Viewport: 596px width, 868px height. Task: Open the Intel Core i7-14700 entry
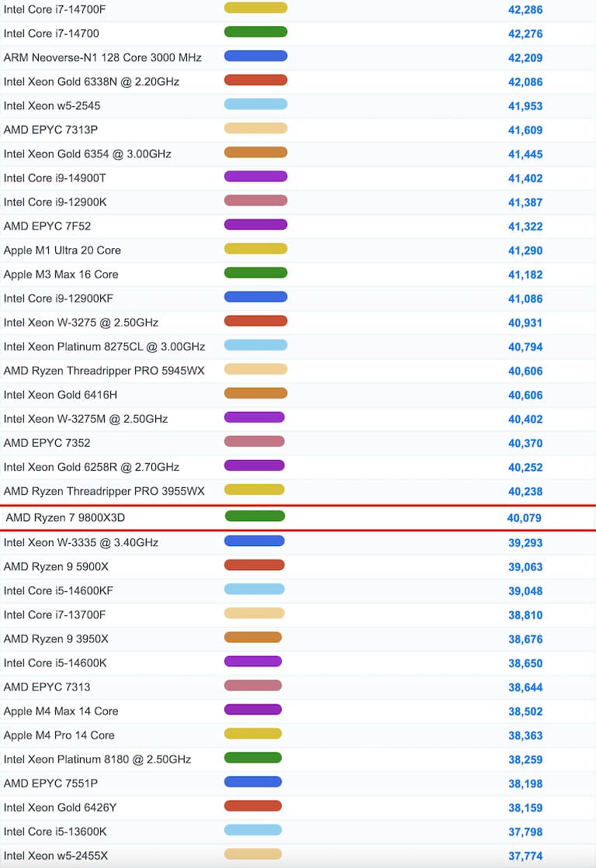pyautogui.click(x=51, y=34)
